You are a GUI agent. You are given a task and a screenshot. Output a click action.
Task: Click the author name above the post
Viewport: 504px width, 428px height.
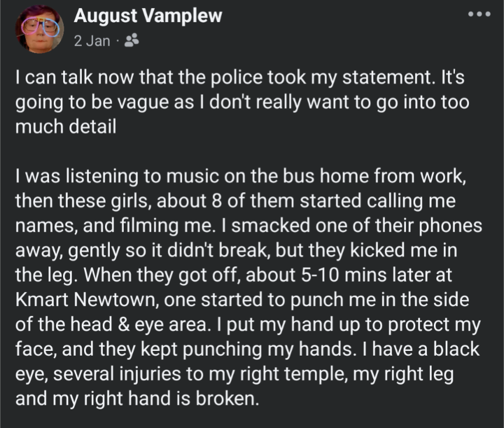coord(147,16)
